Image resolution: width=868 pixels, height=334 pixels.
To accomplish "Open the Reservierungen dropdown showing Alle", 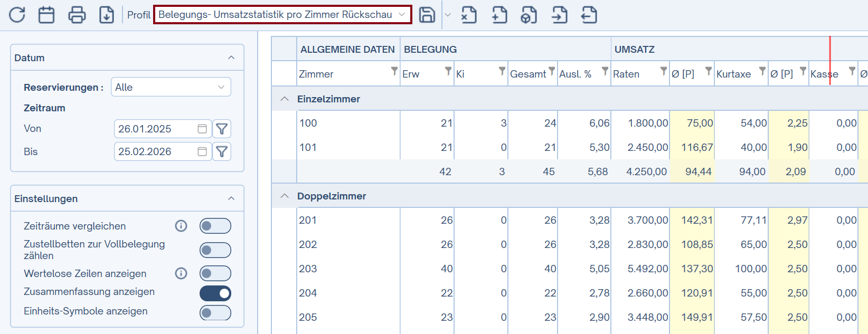I will [171, 87].
